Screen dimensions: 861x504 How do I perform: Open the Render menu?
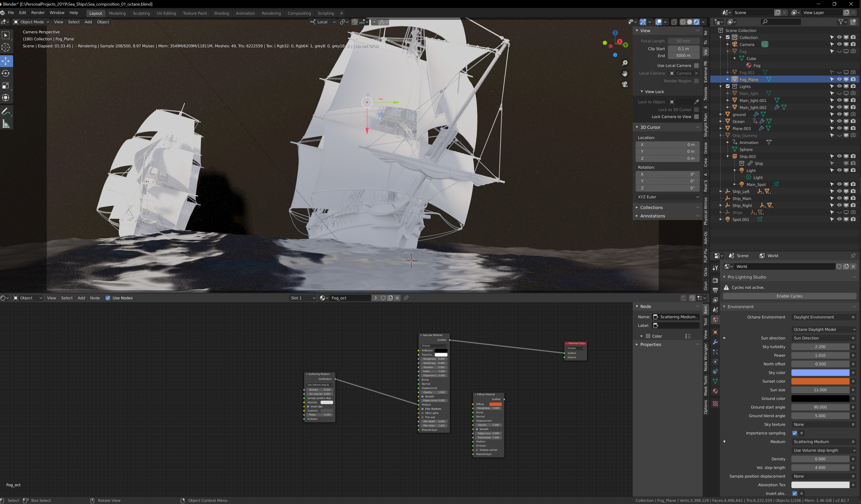(38, 13)
